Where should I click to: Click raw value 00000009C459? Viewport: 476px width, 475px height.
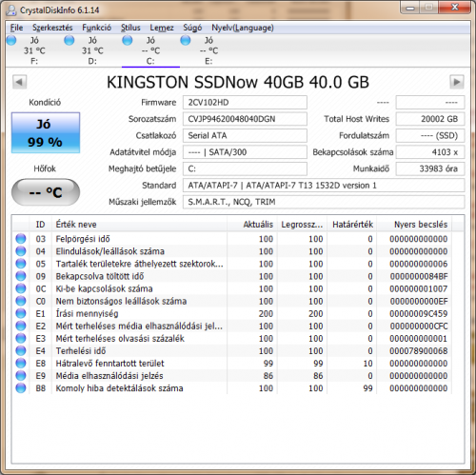[419, 313]
